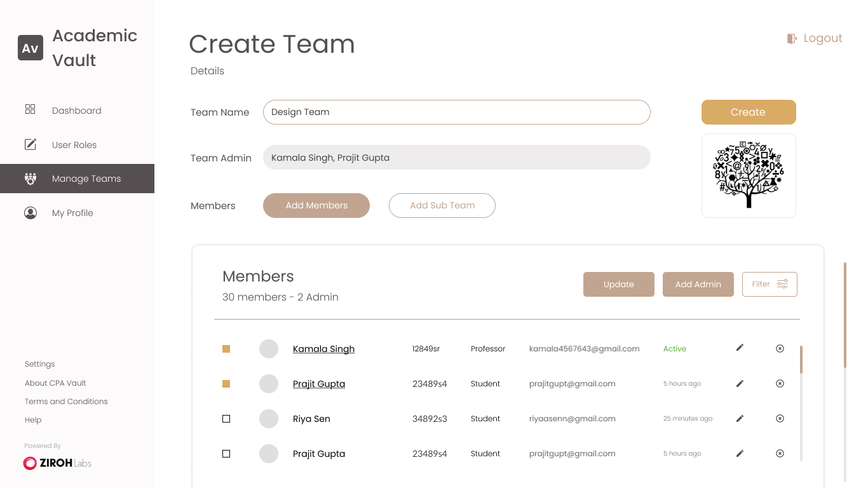Click the edit pencil for Riya Sen
Viewport: 868px width, 488px height.
(740, 418)
